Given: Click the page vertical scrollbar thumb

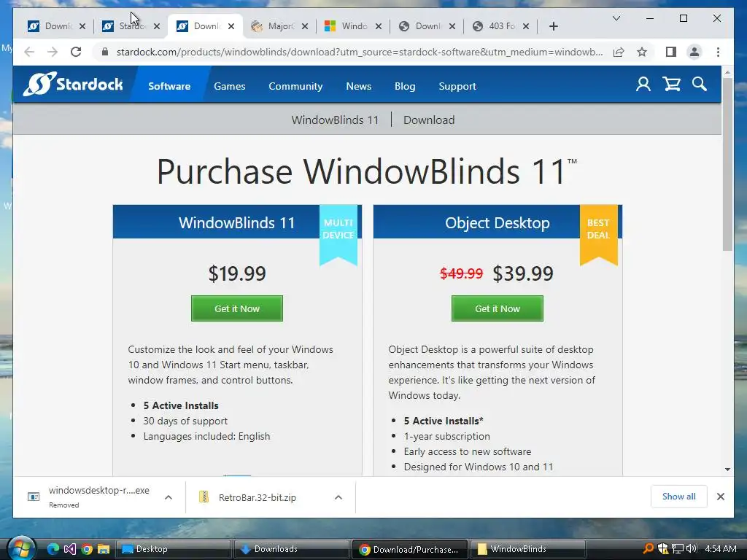Looking at the screenshot, I should [727, 164].
